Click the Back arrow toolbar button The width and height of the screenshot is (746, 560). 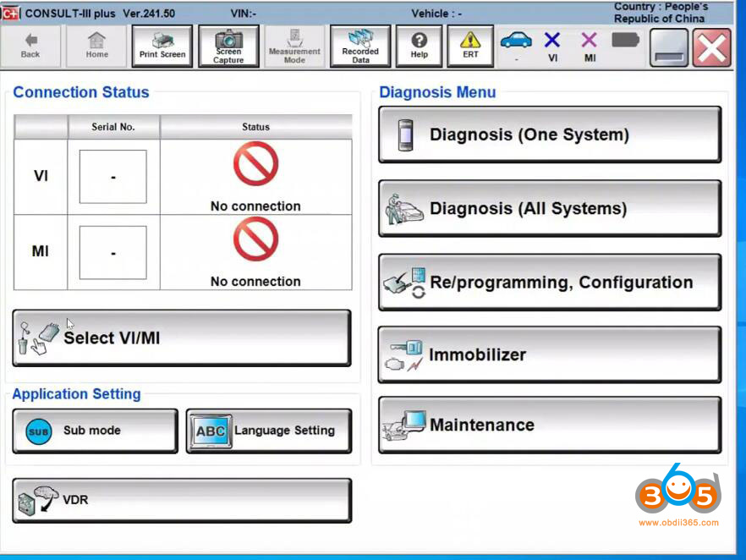pos(30,47)
